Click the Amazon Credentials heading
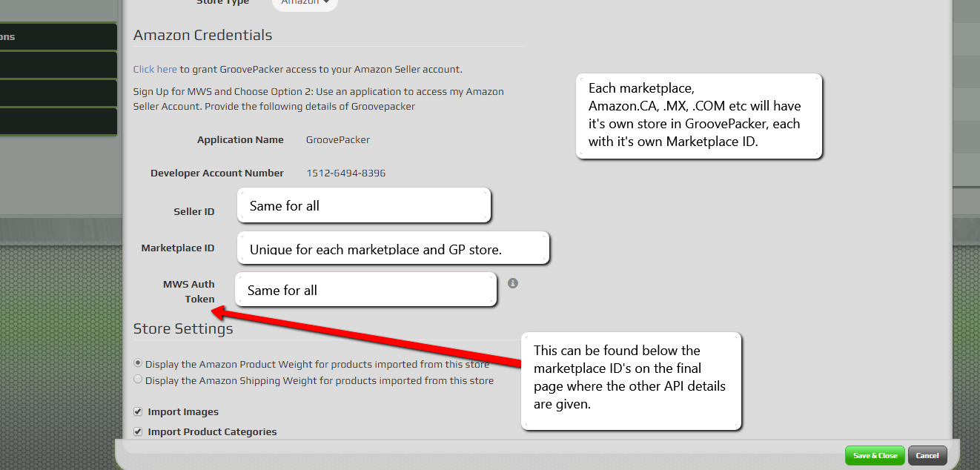The width and height of the screenshot is (980, 470). point(202,35)
